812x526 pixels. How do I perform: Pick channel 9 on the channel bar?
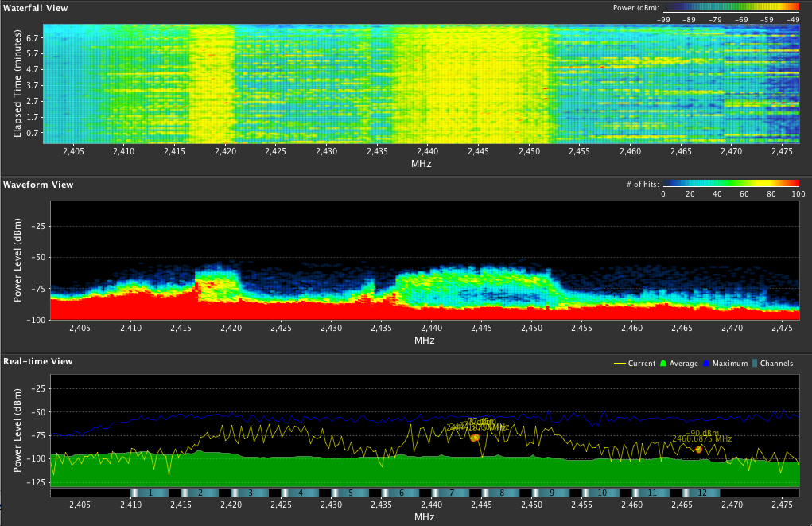pyautogui.click(x=552, y=493)
